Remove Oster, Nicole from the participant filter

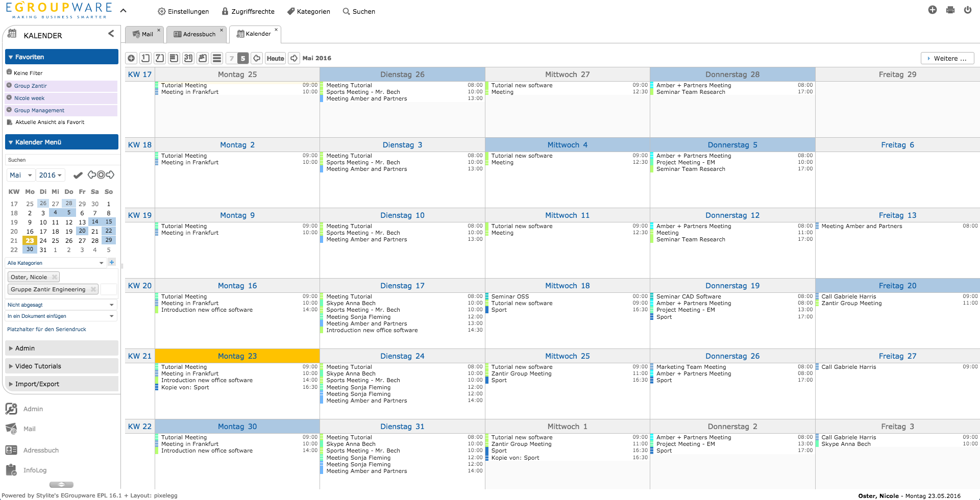click(55, 277)
